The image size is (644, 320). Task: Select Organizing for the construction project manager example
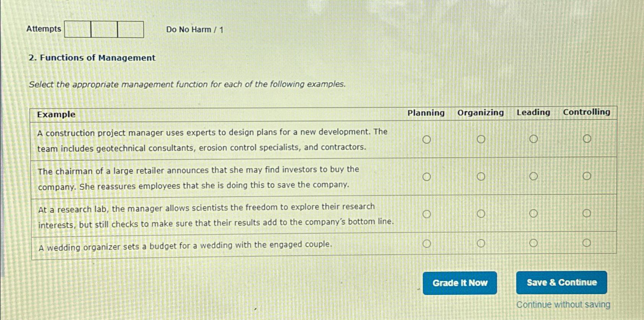482,139
